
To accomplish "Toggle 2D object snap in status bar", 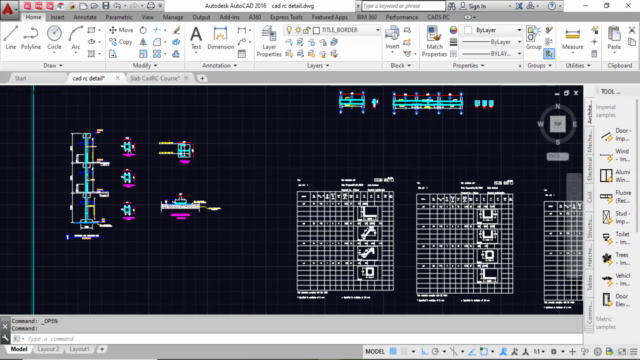I will tap(484, 351).
